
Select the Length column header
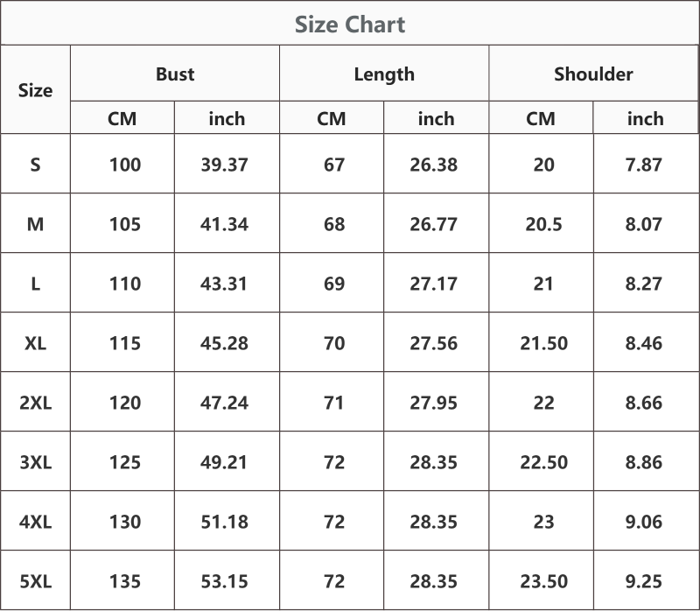coord(384,74)
